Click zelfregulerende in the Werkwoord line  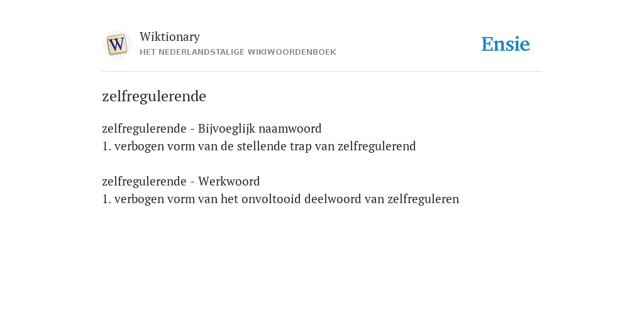[144, 182]
